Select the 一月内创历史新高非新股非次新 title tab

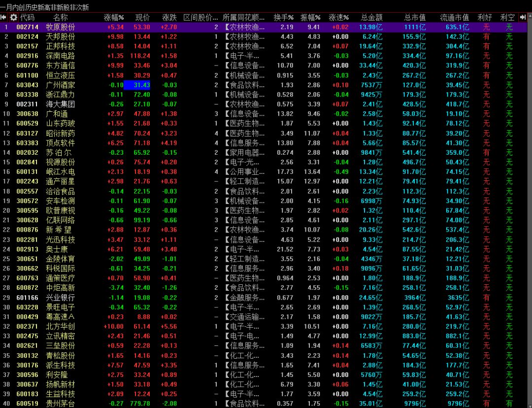(x=44, y=7)
